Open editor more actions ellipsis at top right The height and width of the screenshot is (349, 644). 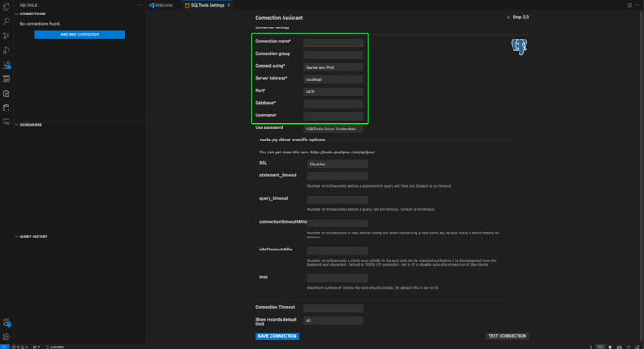point(637,5)
